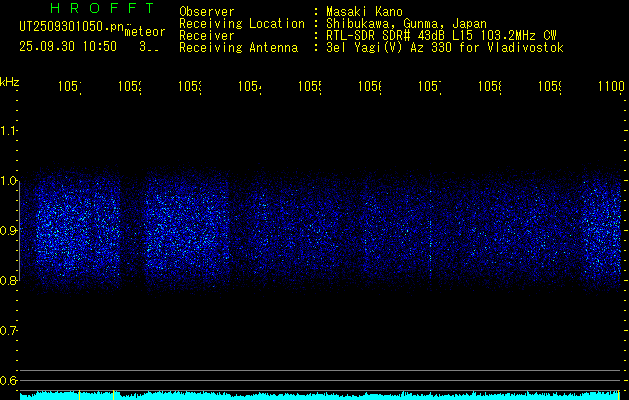Click the 1100 time axis label
629x400 pixels.
[x=611, y=86]
